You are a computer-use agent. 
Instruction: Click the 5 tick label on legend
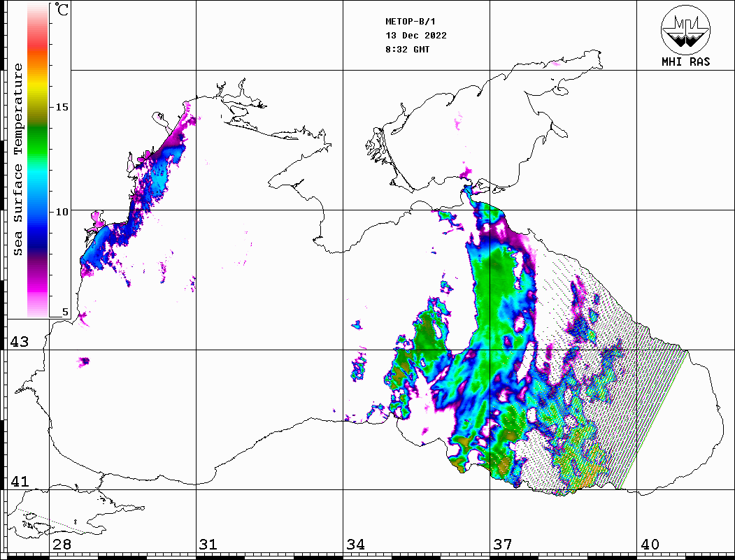tap(66, 313)
